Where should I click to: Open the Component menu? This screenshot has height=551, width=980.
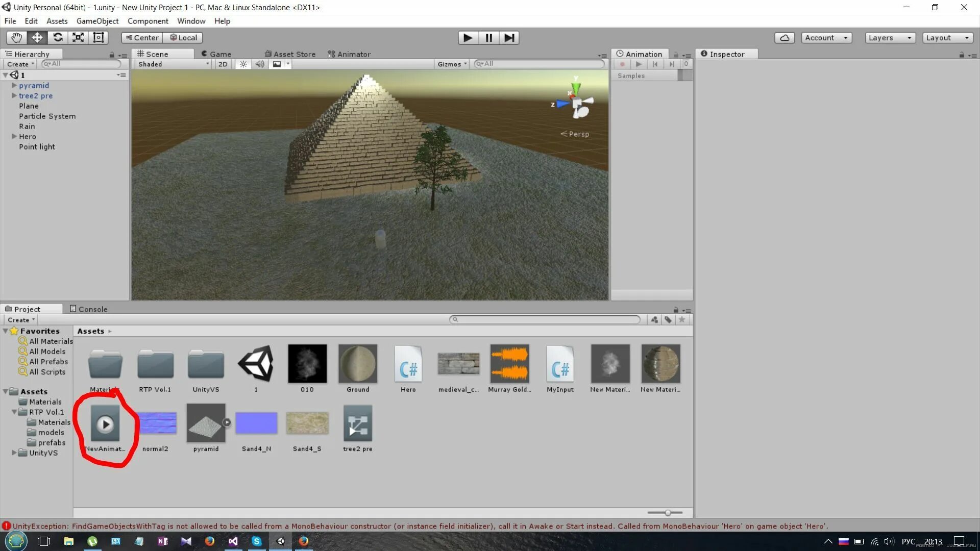pyautogui.click(x=148, y=21)
